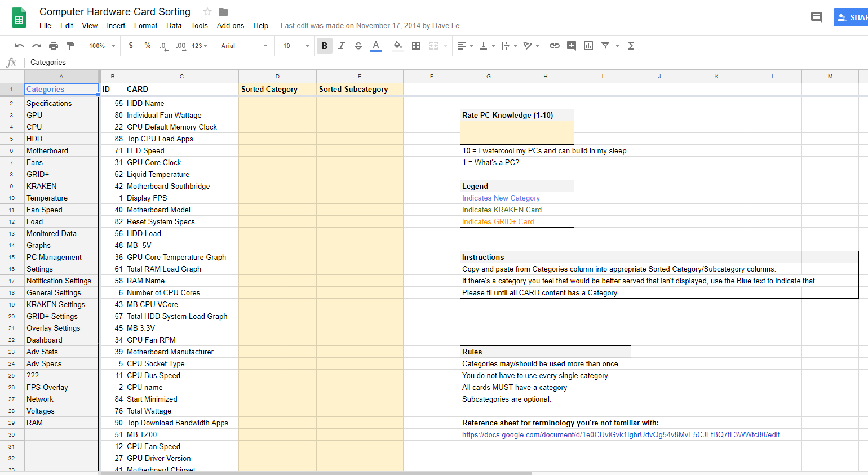The image size is (868, 475).
Task: Click the Insert chart icon
Action: [x=588, y=46]
